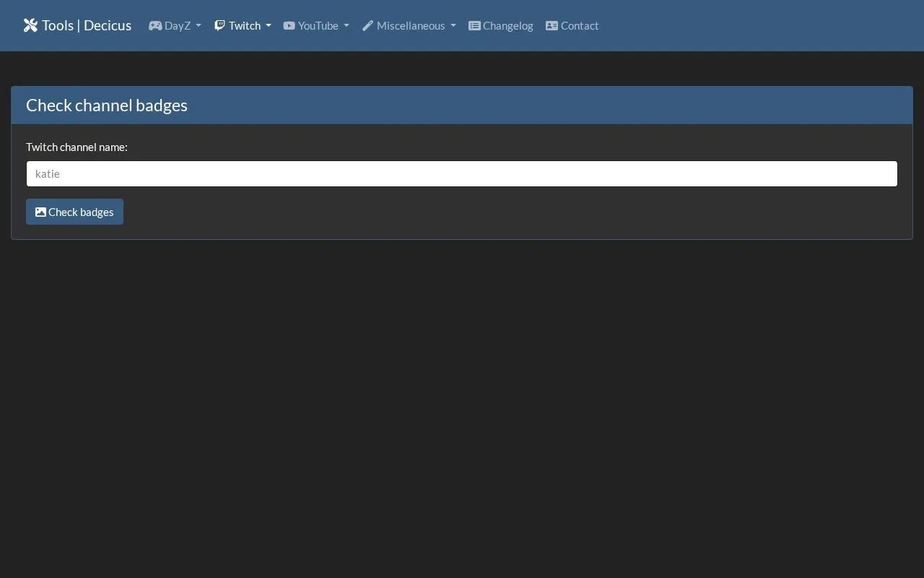The height and width of the screenshot is (578, 924).
Task: Open the Miscellaneous menu
Action: pyautogui.click(x=409, y=25)
